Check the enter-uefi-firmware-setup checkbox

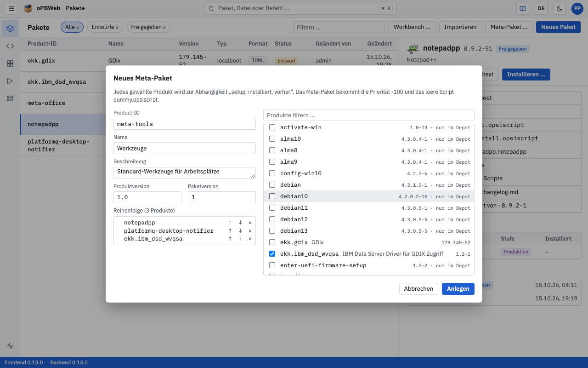coord(272,265)
